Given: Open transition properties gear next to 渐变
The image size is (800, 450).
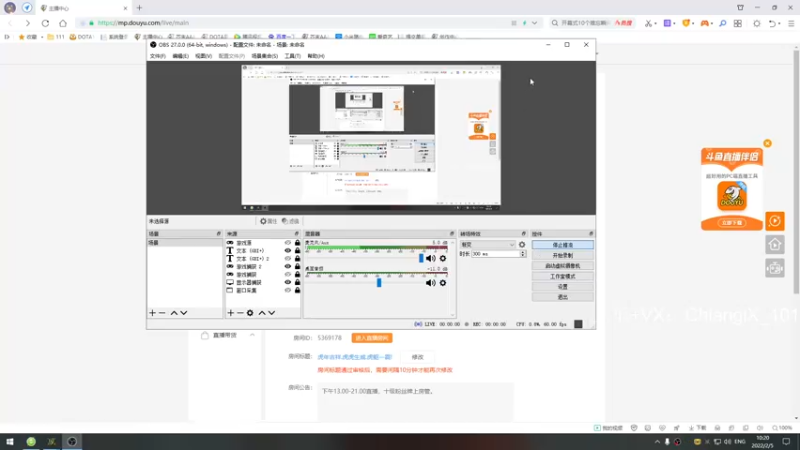Looking at the screenshot, I should tap(522, 244).
